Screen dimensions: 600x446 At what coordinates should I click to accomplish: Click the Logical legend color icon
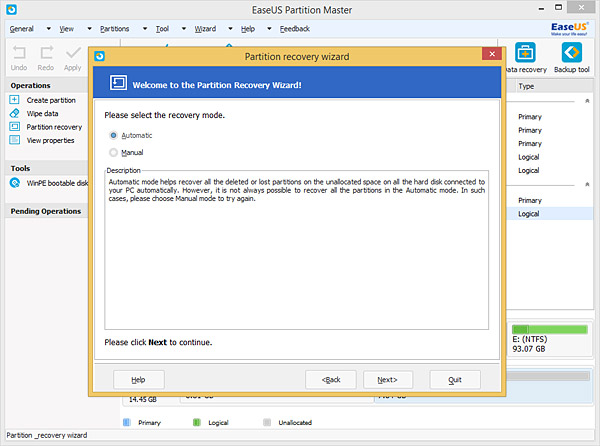pyautogui.click(x=197, y=422)
